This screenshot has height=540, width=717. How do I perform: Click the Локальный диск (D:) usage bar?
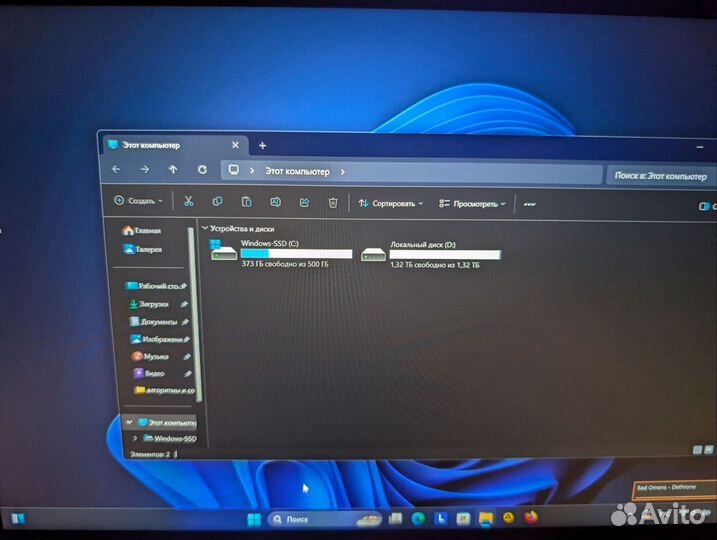tap(445, 255)
